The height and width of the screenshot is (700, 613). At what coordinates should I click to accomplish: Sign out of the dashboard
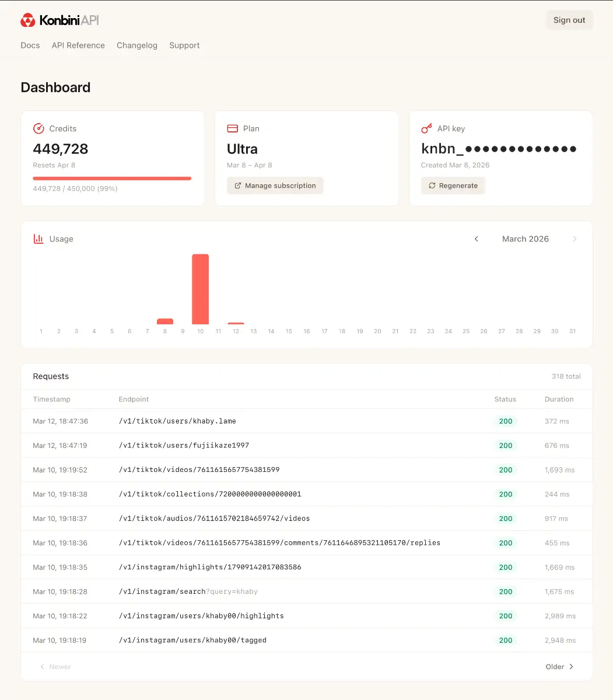[569, 20]
